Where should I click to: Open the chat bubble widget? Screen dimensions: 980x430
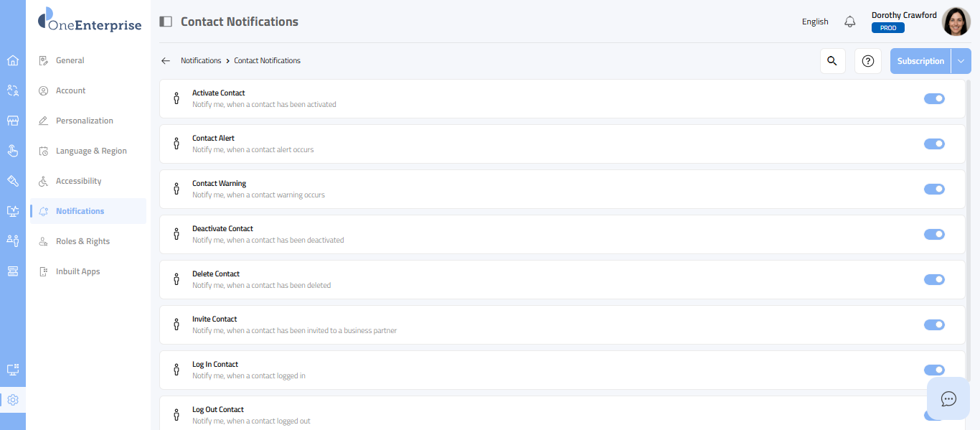point(948,398)
